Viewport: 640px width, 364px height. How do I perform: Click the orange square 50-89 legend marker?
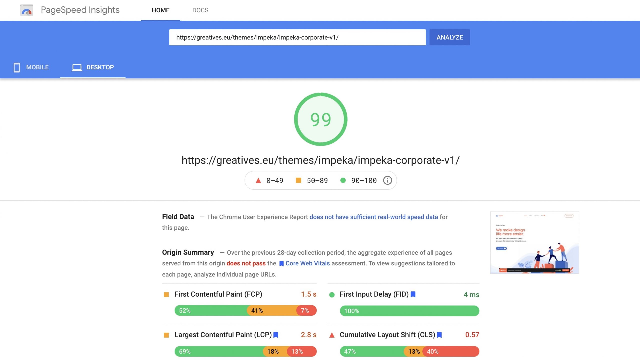pyautogui.click(x=299, y=180)
